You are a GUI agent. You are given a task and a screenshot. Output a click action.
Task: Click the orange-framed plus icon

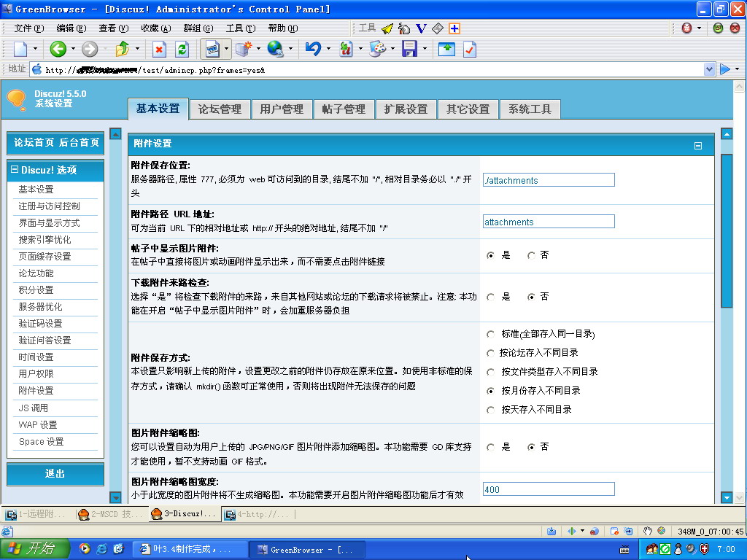454,28
